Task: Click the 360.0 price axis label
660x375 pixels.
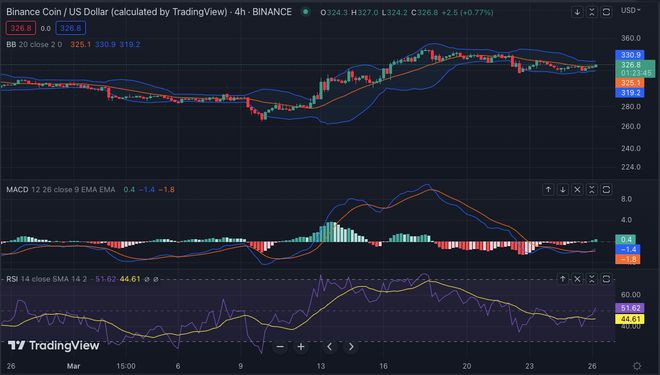Action: point(631,38)
